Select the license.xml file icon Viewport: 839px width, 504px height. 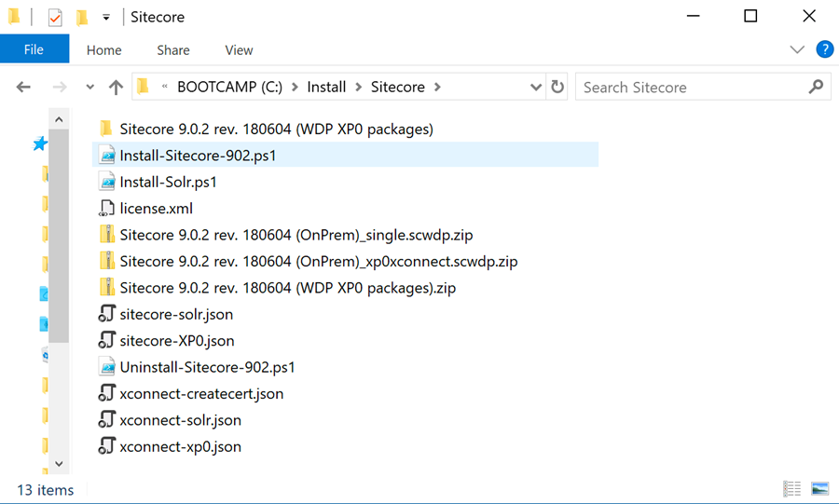click(x=106, y=208)
